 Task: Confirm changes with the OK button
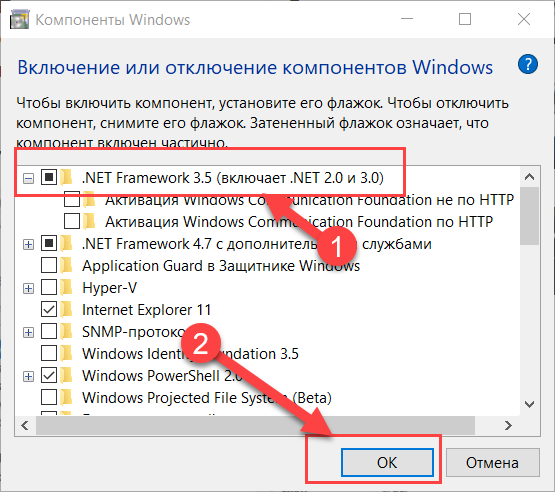[x=387, y=462]
